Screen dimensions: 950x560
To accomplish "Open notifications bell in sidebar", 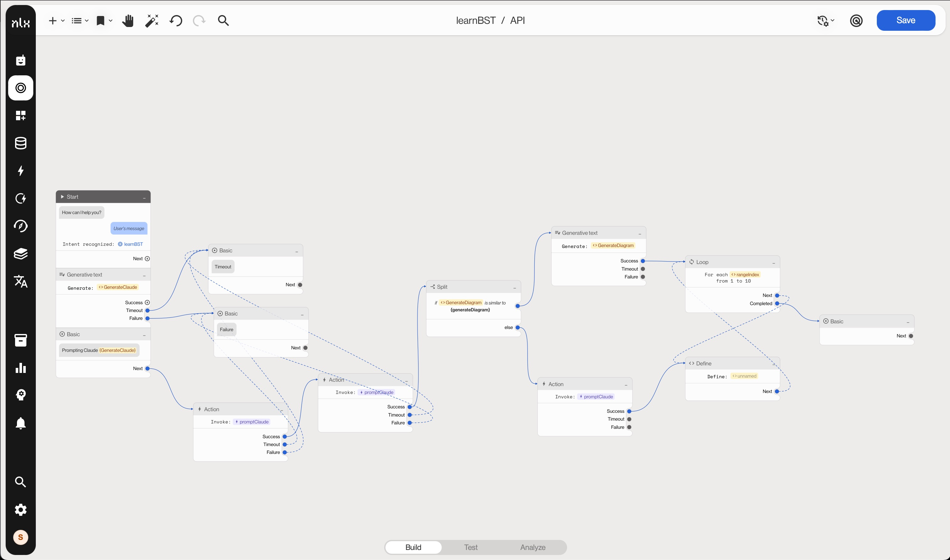I will (20, 423).
